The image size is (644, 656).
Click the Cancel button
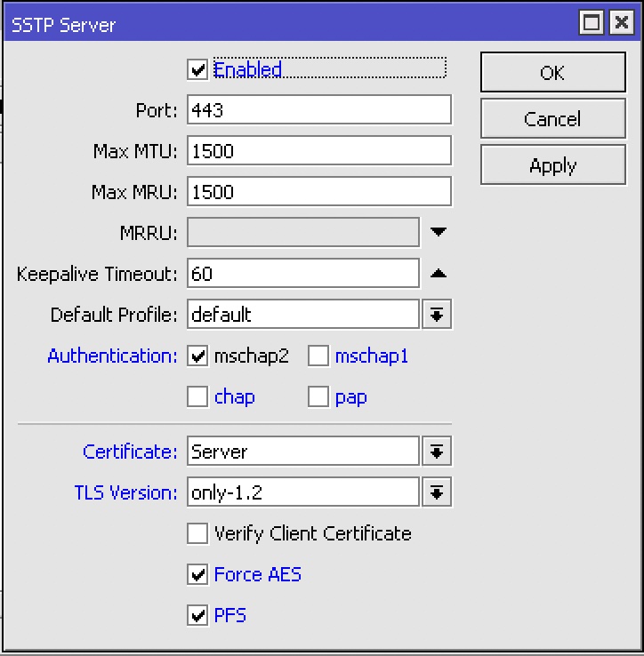tap(552, 119)
